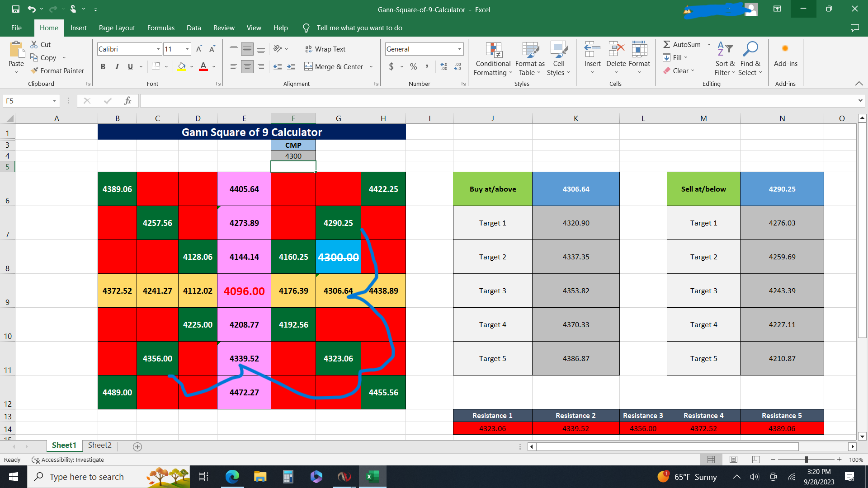This screenshot has height=488, width=868.
Task: Add a new sheet with the plus button
Action: (x=137, y=446)
